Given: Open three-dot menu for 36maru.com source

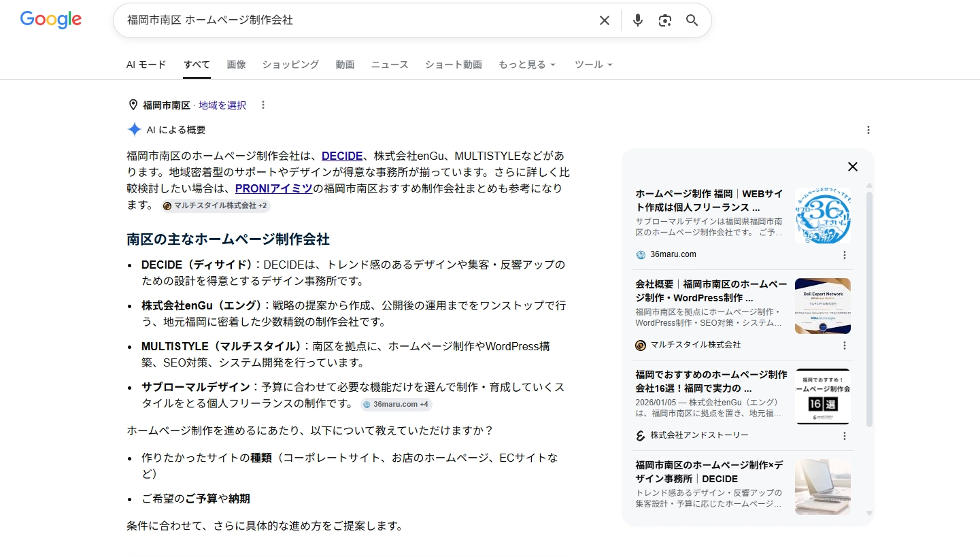Looking at the screenshot, I should tap(845, 254).
